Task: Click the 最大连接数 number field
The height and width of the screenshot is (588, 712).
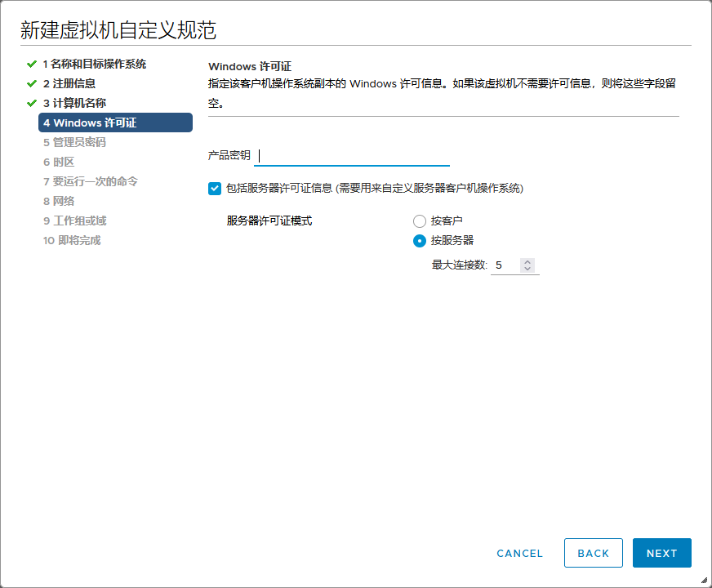Action: pos(505,265)
